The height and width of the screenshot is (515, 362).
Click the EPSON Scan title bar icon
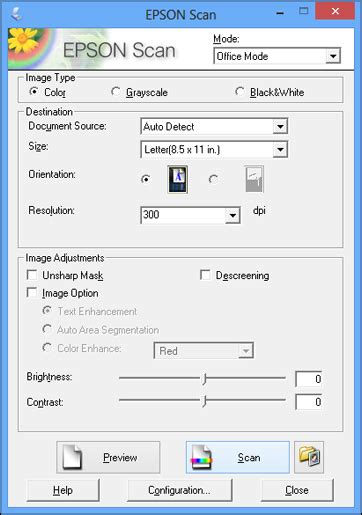coord(16,14)
